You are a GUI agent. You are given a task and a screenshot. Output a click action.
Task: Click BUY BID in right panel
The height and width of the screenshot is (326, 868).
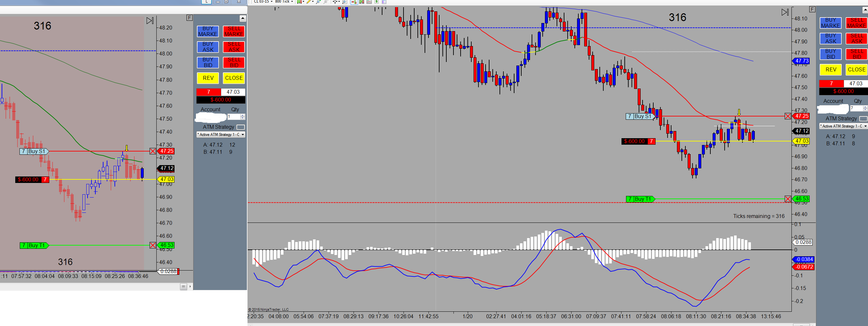click(831, 54)
